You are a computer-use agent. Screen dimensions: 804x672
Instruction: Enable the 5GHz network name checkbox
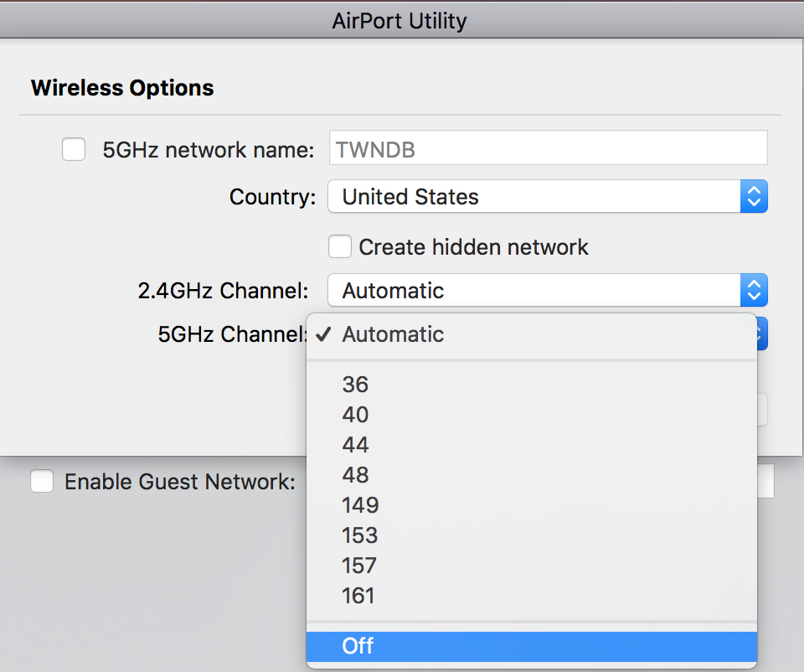(x=74, y=149)
